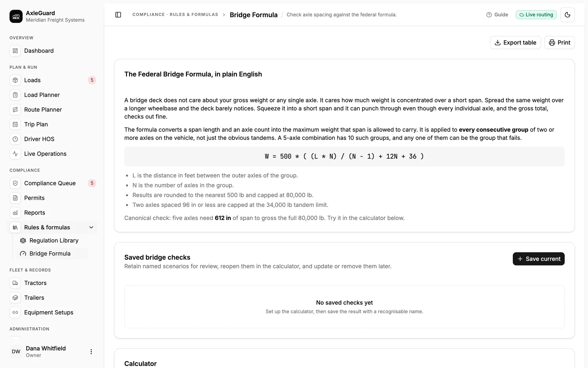Click the Reports chart icon
The height and width of the screenshot is (368, 588).
pyautogui.click(x=15, y=212)
